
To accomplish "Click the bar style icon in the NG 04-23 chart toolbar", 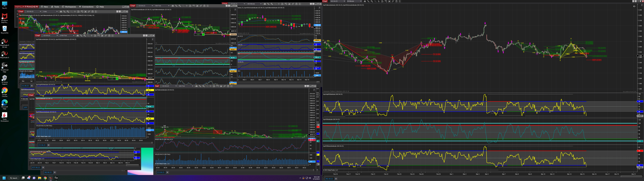I will click(365, 1).
